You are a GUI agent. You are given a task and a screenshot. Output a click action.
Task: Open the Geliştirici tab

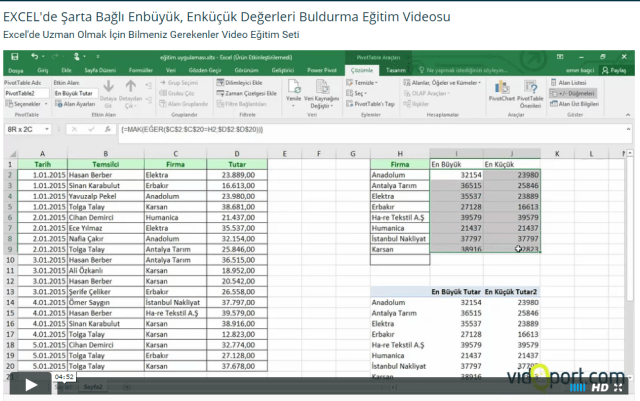tap(283, 70)
